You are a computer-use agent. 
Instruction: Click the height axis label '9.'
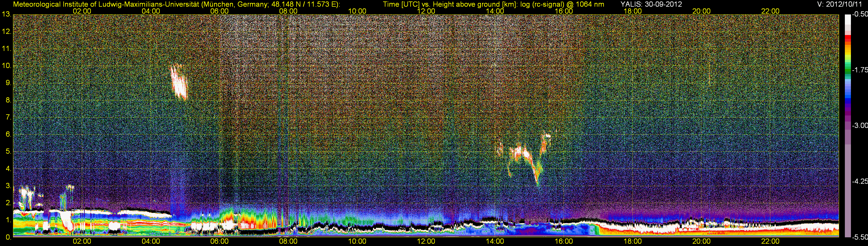[8, 82]
